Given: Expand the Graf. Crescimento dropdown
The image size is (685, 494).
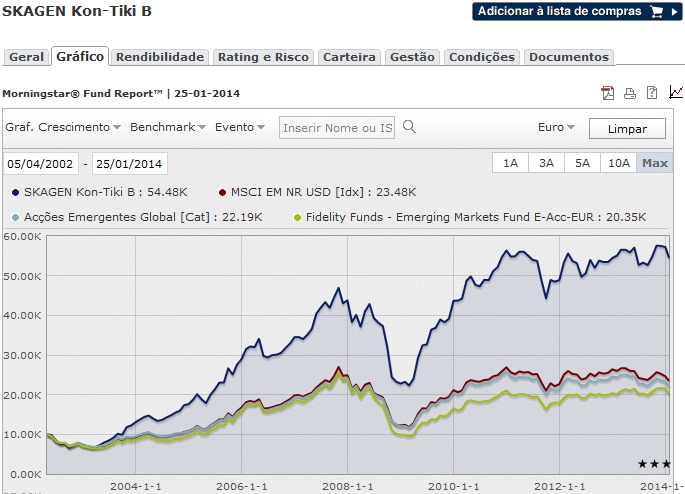Looking at the screenshot, I should click(x=63, y=127).
